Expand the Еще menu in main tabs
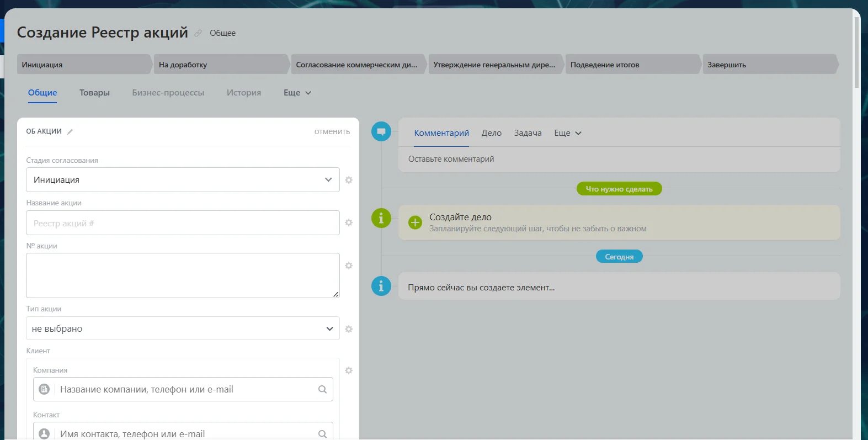 click(297, 93)
